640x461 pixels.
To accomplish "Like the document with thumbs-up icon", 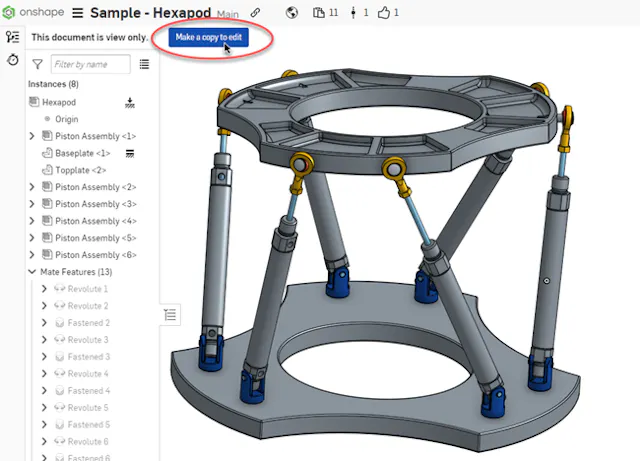I will tap(388, 13).
